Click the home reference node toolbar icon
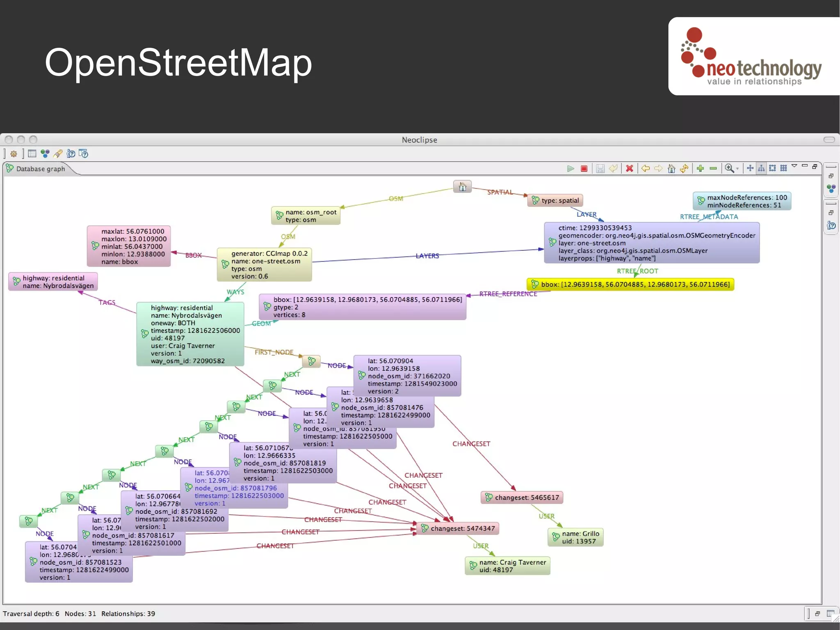This screenshot has width=840, height=630. pos(671,168)
